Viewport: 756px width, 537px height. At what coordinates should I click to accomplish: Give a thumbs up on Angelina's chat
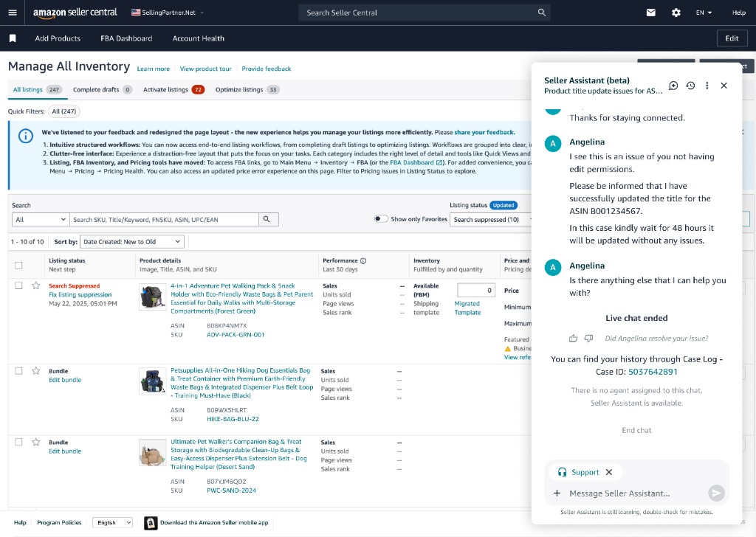tap(573, 339)
